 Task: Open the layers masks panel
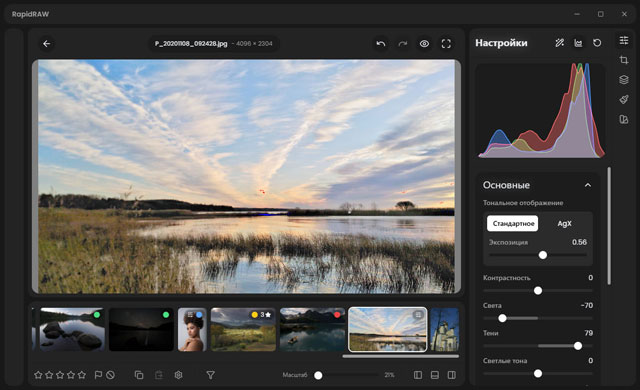[624, 80]
